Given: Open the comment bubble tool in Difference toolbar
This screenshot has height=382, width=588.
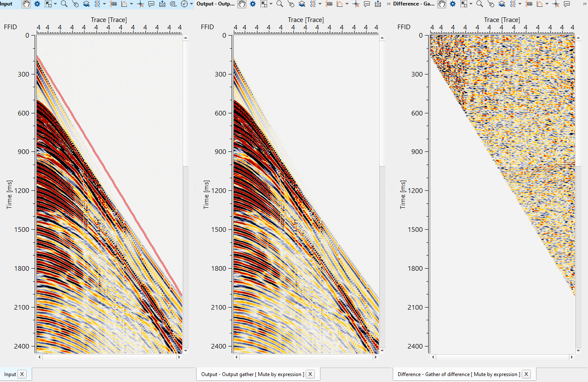Looking at the screenshot, I should (x=567, y=4).
